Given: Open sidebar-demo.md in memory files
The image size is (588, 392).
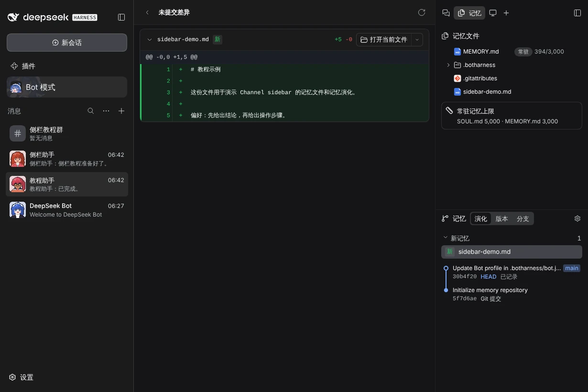Looking at the screenshot, I should 512,92.
